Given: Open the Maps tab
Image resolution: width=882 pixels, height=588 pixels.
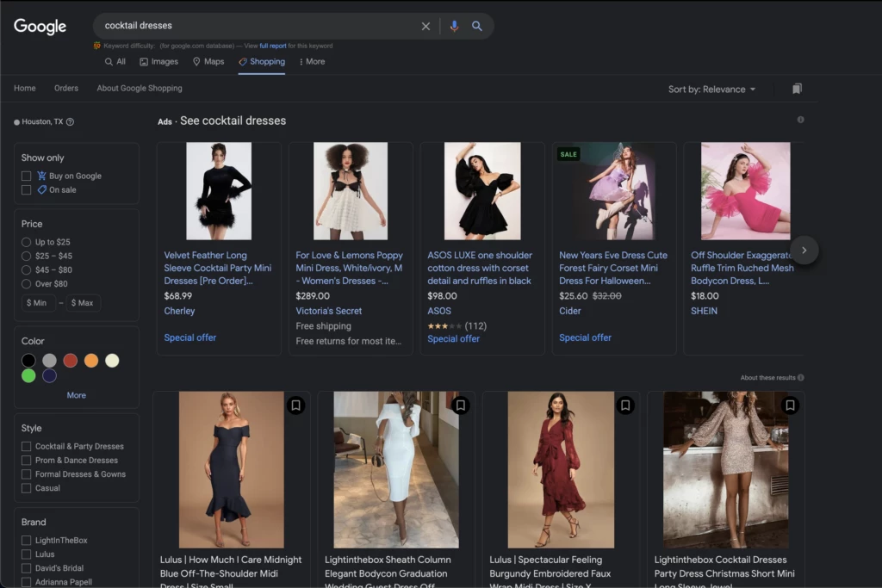Looking at the screenshot, I should [208, 62].
